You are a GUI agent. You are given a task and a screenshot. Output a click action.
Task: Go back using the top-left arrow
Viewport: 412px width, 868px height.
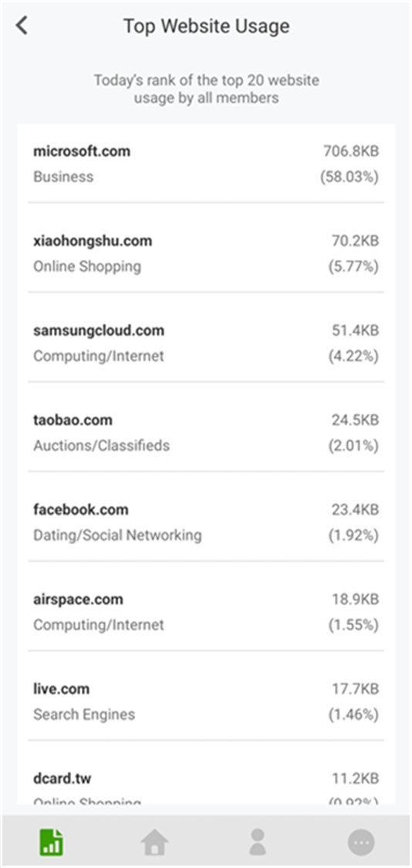coord(22,25)
